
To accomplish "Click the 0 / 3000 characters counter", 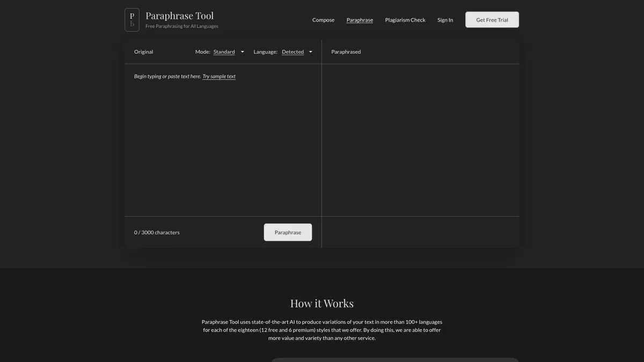I will pos(157,233).
